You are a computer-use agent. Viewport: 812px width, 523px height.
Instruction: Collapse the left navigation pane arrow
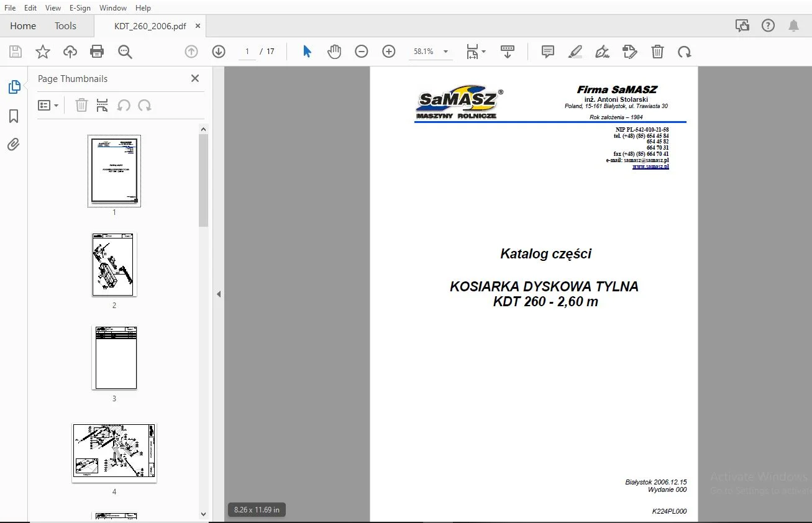click(x=219, y=294)
